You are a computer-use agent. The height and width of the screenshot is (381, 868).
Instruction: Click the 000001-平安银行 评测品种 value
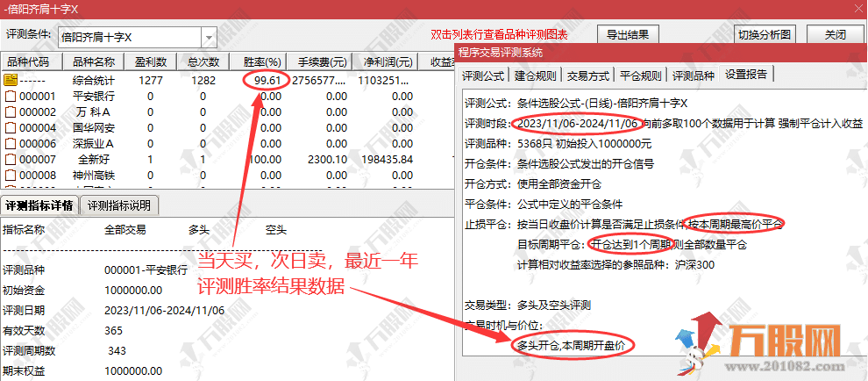[x=146, y=270]
